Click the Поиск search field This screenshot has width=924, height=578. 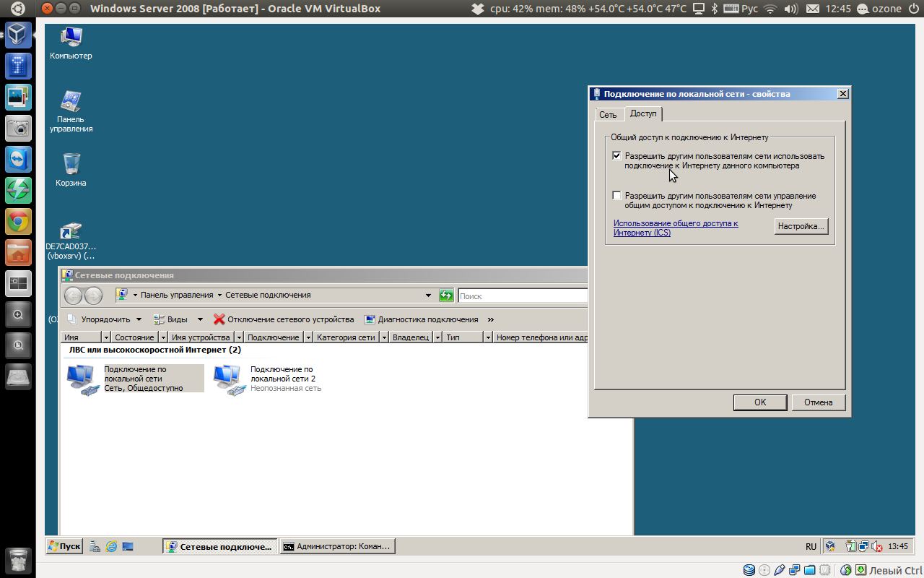pos(523,296)
